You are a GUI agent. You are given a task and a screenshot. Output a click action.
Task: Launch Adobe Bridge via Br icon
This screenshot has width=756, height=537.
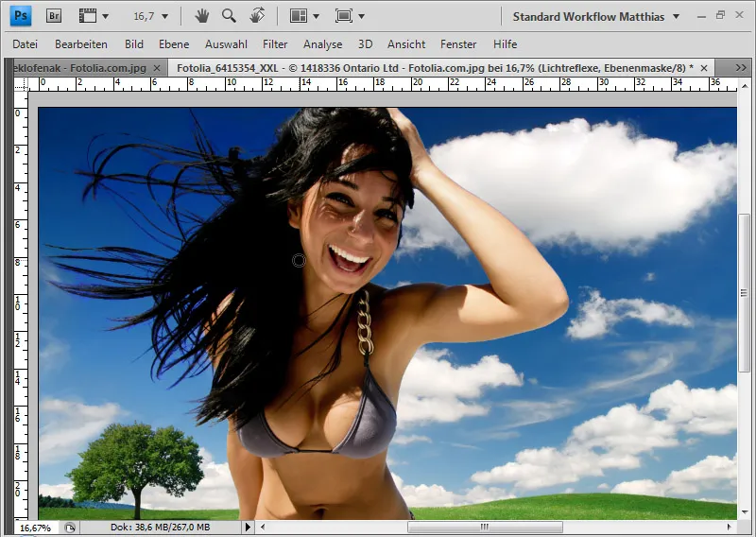coord(54,16)
